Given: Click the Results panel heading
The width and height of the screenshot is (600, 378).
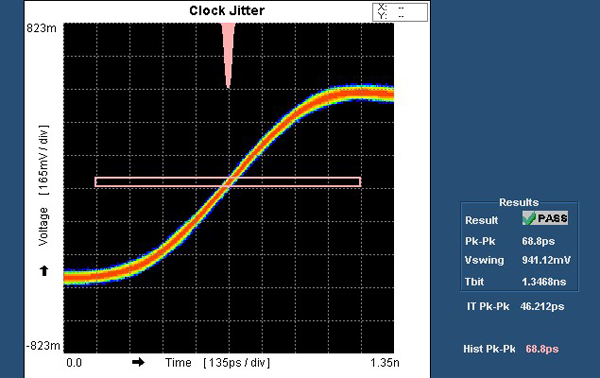Looking at the screenshot, I should (x=518, y=202).
